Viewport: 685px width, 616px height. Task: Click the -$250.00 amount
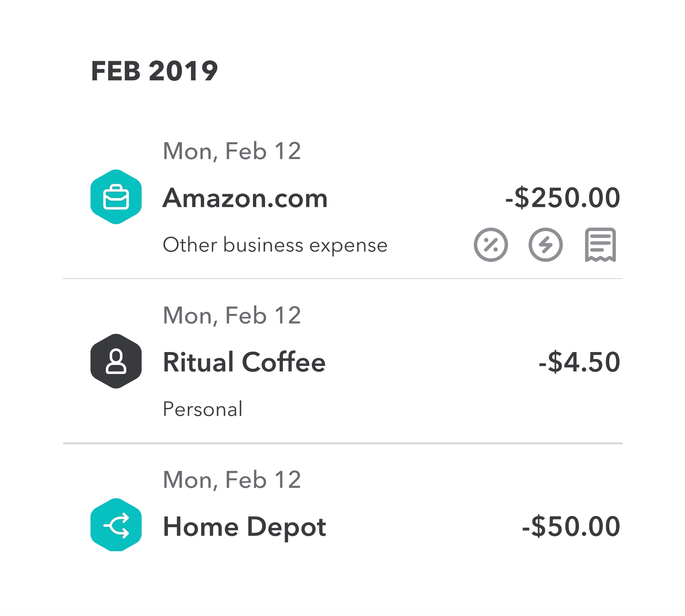(x=562, y=198)
